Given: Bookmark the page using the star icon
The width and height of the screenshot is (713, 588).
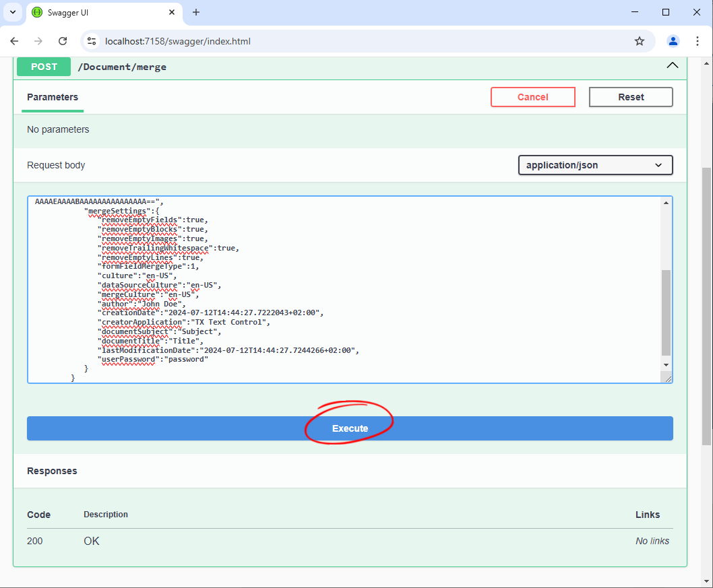Looking at the screenshot, I should point(639,41).
